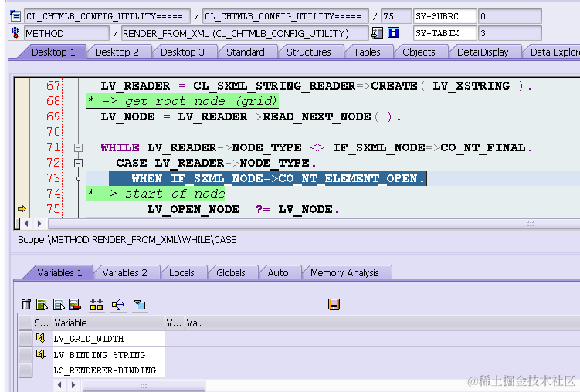Switch to the Desktop 3 tab

(x=182, y=52)
